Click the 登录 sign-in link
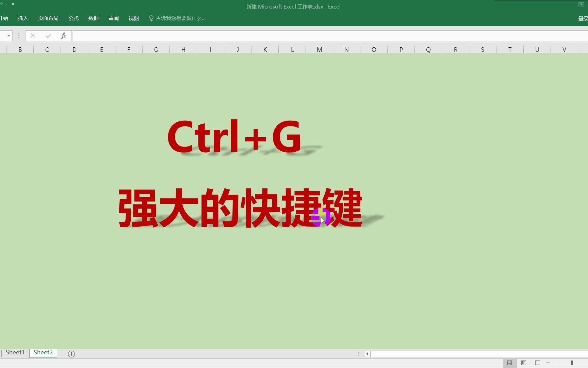Screen dimensions: 588x368 point(583,18)
